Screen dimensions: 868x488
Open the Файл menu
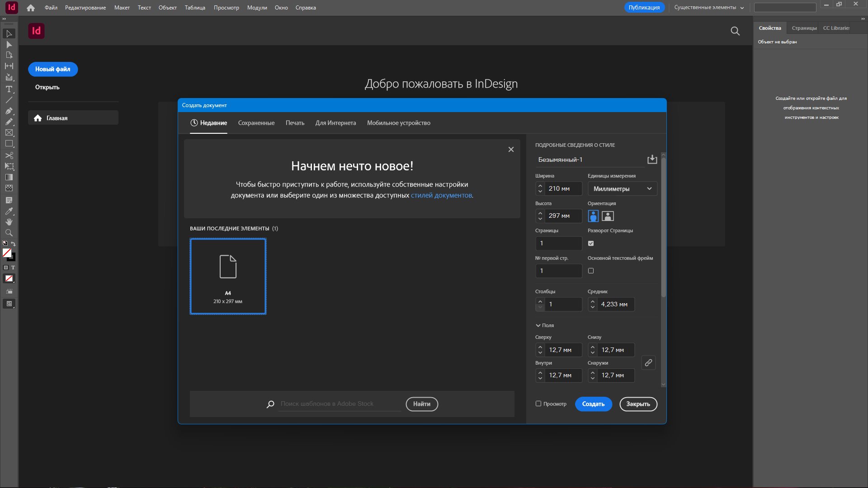(51, 8)
